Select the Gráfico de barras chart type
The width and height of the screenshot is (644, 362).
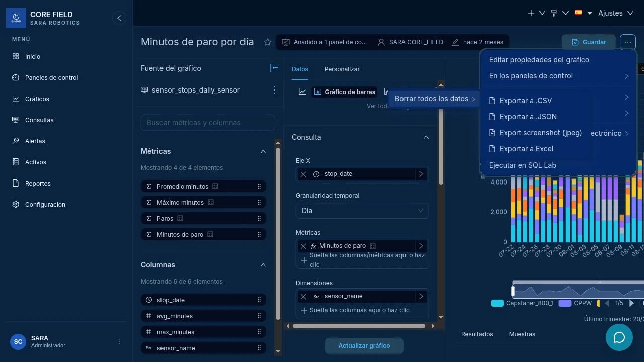tap(345, 92)
